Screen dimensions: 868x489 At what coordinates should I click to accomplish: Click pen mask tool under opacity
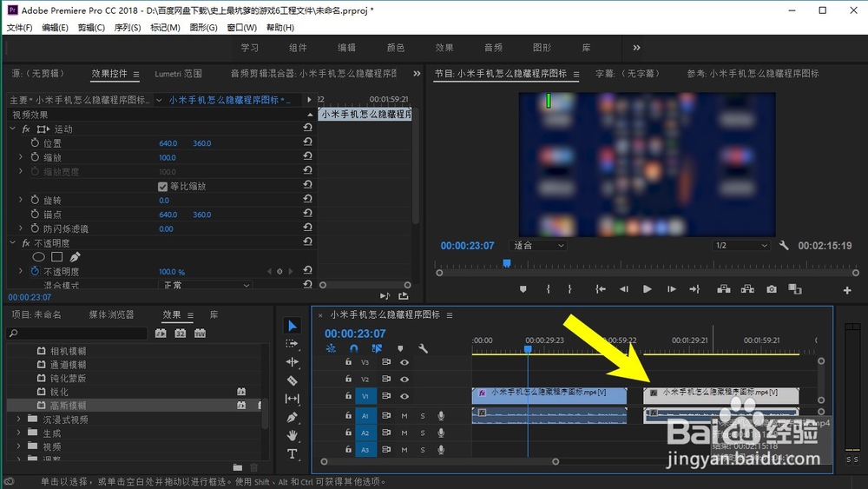pyautogui.click(x=75, y=257)
